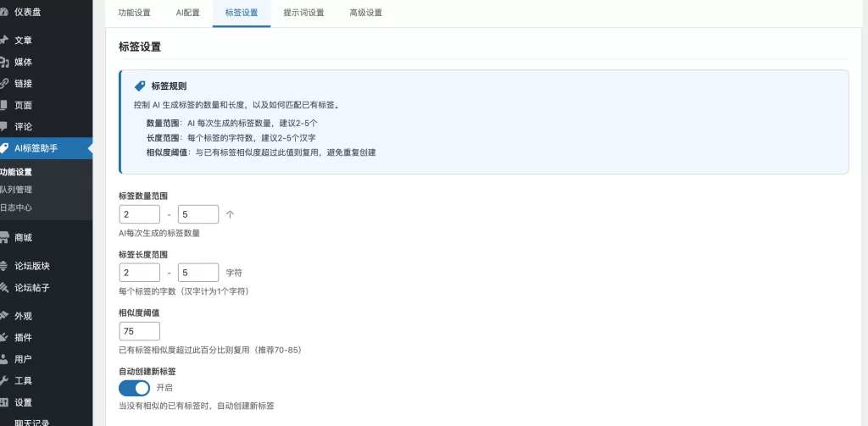The height and width of the screenshot is (426, 868).
Task: Click the tag icon beside AI标签助手
Action: [x=3, y=148]
